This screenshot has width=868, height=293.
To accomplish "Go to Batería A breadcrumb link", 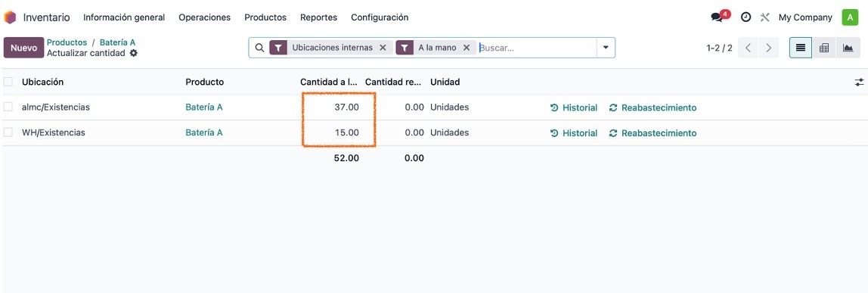I will pyautogui.click(x=117, y=42).
